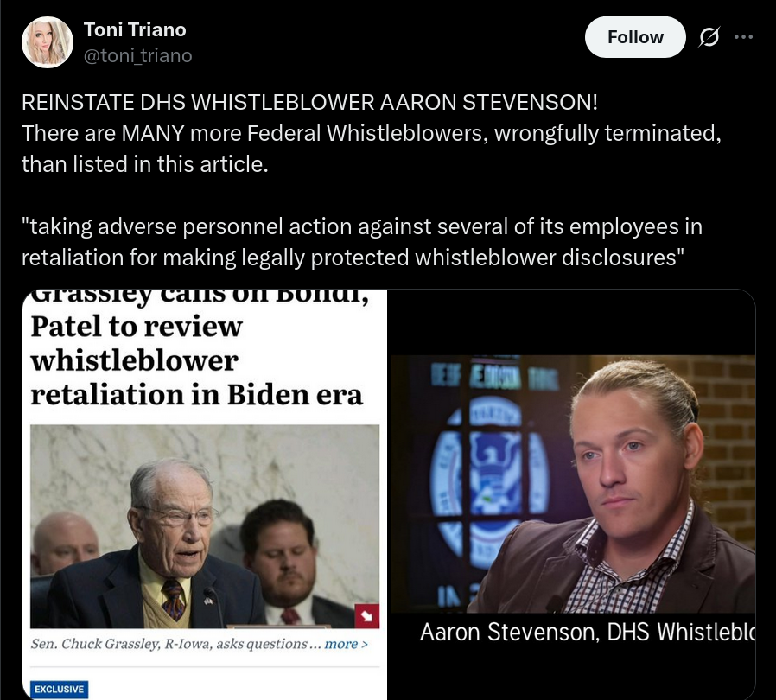Click the 'Aaron Stevenson, DHS Whistleblo' caption
The width and height of the screenshot is (776, 700).
[x=588, y=633]
